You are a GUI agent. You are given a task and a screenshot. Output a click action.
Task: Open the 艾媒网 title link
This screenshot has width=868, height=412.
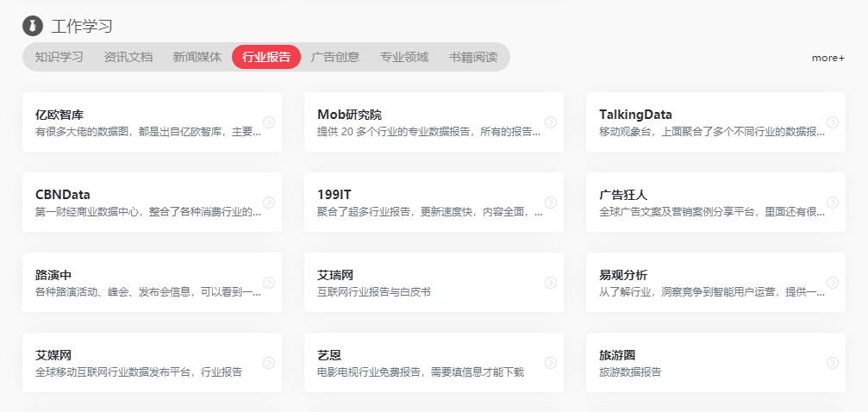(x=53, y=355)
